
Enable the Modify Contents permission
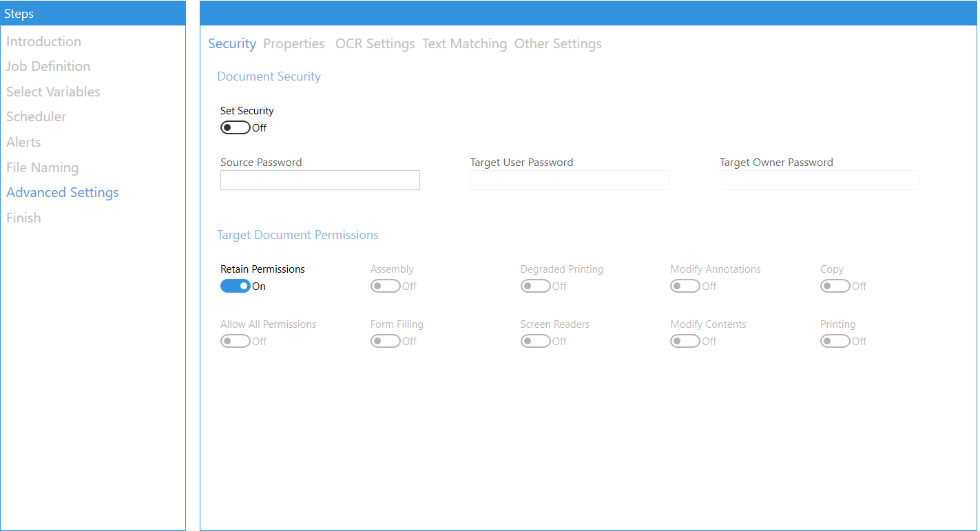point(685,340)
